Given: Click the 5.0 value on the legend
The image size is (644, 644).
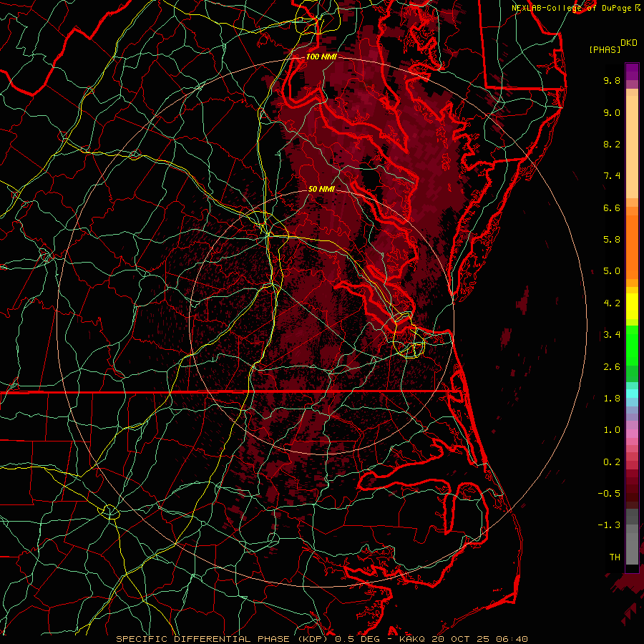Looking at the screenshot, I should pos(612,271).
